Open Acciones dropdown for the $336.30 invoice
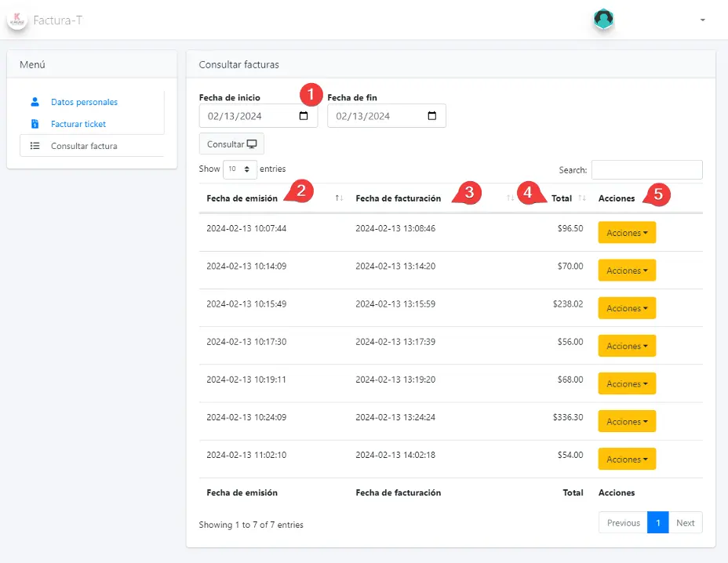Viewport: 728px width, 563px height. (627, 422)
